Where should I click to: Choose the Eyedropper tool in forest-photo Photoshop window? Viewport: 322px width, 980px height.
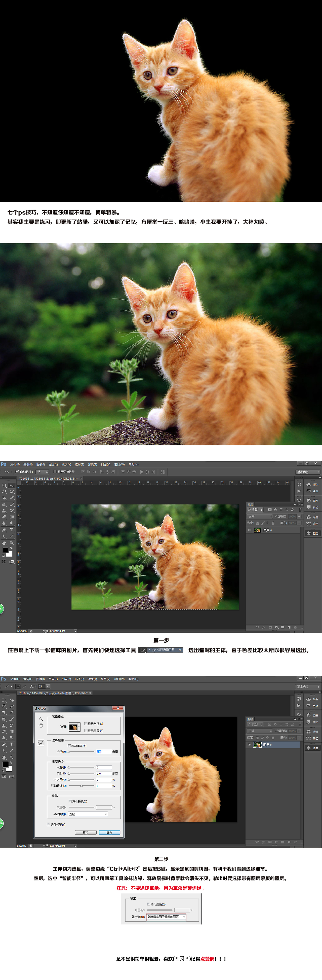12,498
